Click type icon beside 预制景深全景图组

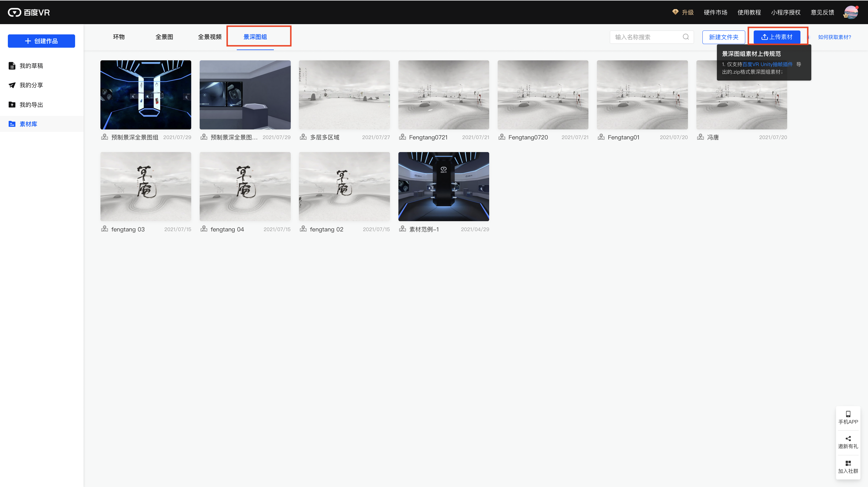click(x=104, y=137)
